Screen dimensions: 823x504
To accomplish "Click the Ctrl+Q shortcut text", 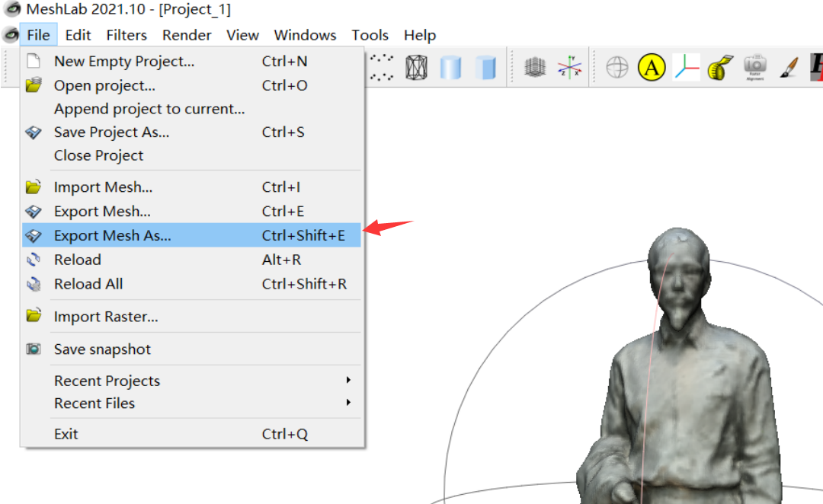I will 284,434.
